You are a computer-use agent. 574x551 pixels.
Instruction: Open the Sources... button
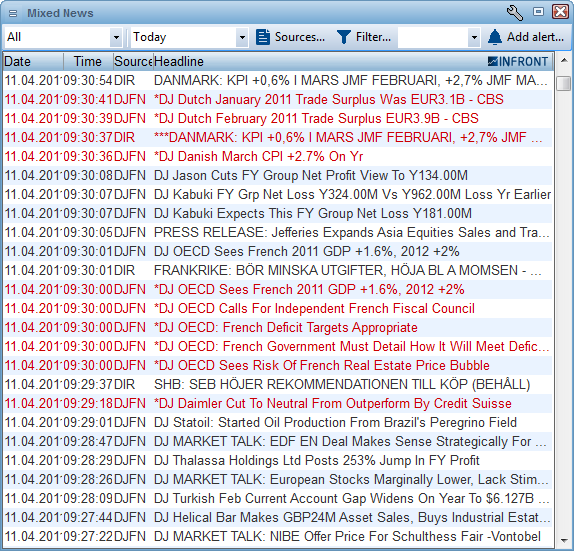tap(291, 37)
